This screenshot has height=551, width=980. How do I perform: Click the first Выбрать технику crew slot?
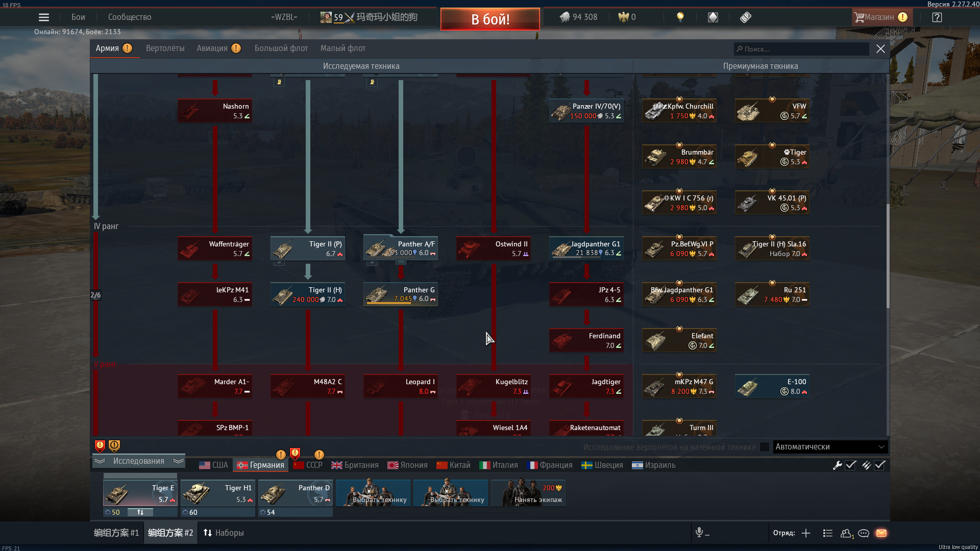click(373, 493)
